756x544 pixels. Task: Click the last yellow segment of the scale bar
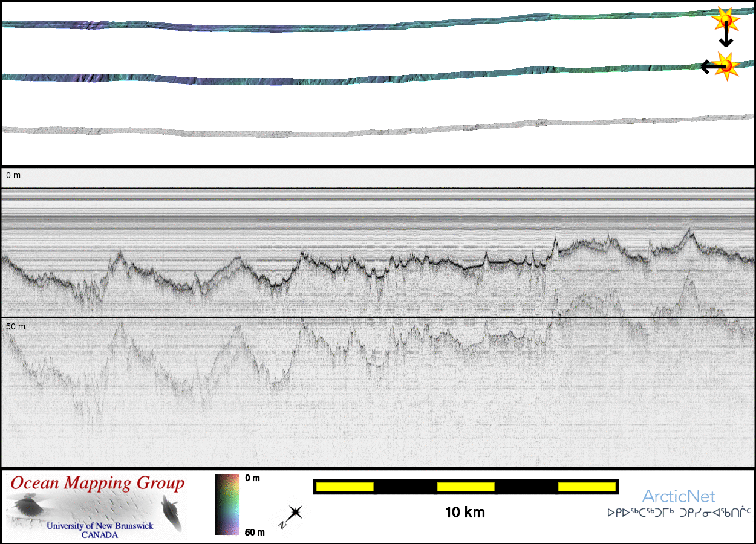point(586,487)
